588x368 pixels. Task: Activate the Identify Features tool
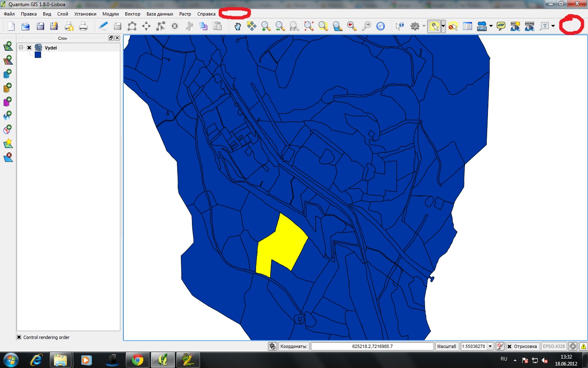click(400, 27)
